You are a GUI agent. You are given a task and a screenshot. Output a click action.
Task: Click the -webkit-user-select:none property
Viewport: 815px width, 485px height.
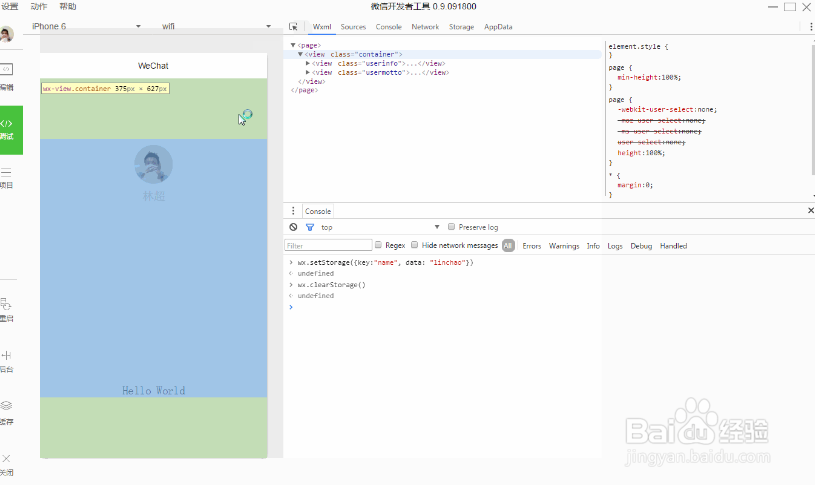click(667, 110)
